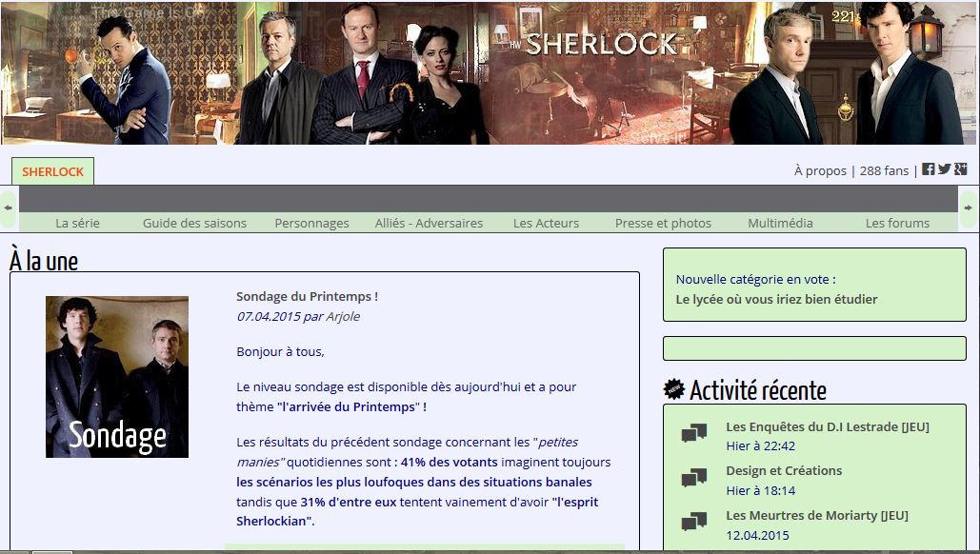
Task: Open Le lycée où vous iriez bien étudier
Action: coord(776,299)
